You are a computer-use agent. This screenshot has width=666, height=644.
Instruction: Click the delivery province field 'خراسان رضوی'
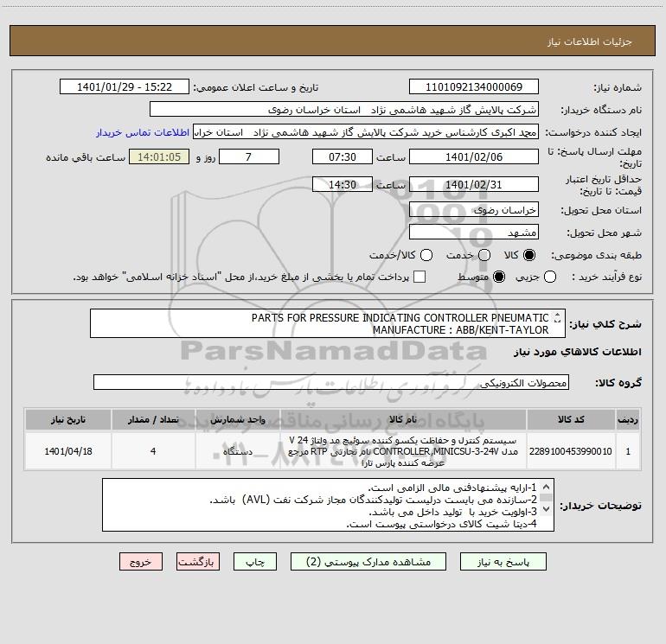pyautogui.click(x=474, y=209)
